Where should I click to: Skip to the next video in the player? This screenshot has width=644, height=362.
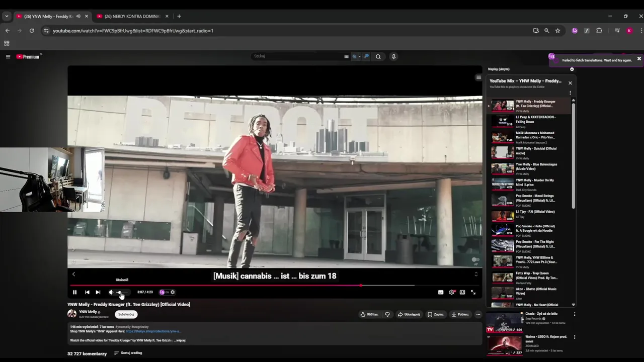[98, 292]
